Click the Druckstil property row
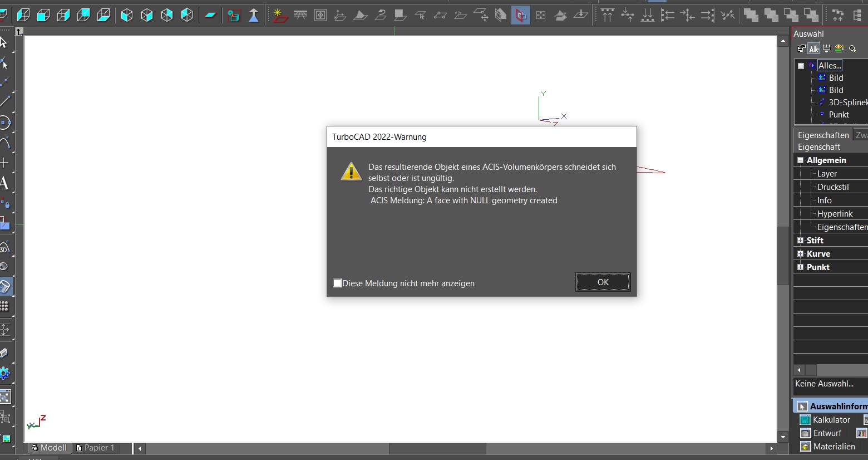The height and width of the screenshot is (460, 868). [831, 187]
